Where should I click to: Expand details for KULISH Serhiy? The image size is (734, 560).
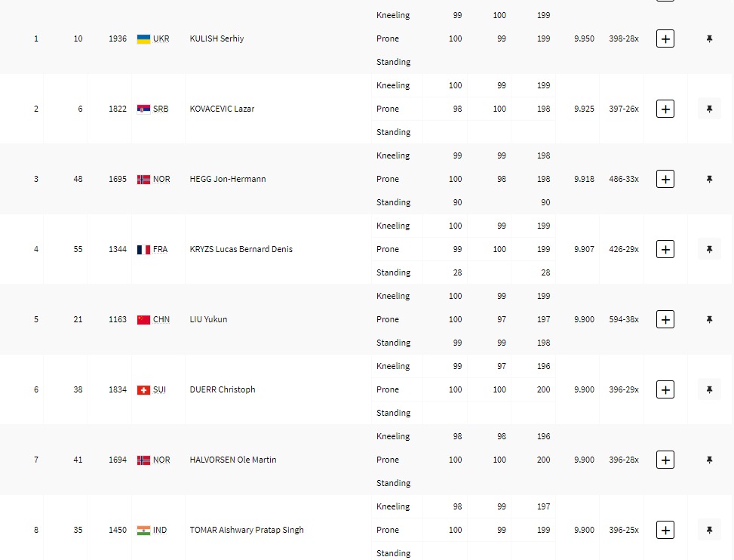pyautogui.click(x=665, y=38)
